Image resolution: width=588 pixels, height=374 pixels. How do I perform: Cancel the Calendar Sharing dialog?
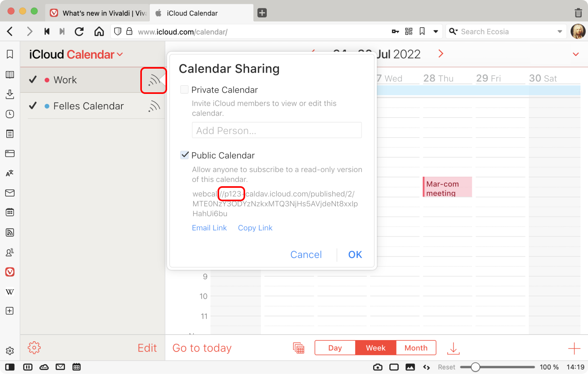point(306,255)
